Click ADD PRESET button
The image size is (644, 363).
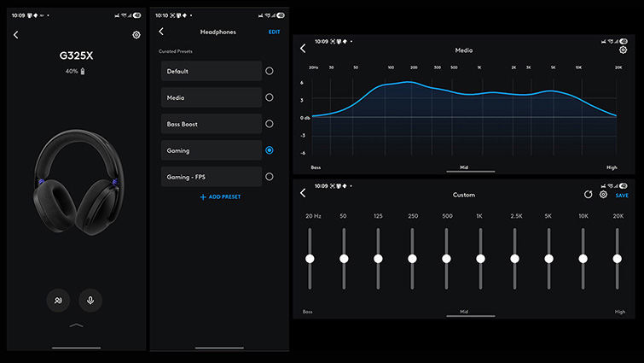tap(220, 197)
